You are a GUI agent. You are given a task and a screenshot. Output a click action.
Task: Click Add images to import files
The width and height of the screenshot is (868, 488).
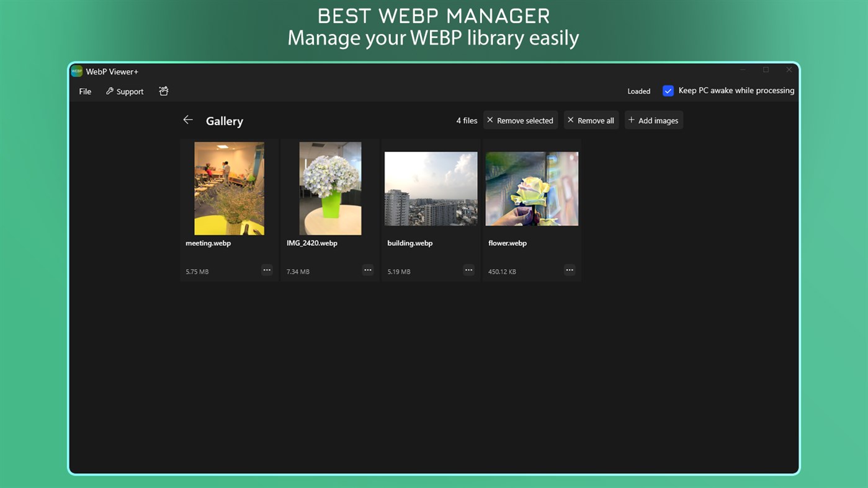(653, 120)
